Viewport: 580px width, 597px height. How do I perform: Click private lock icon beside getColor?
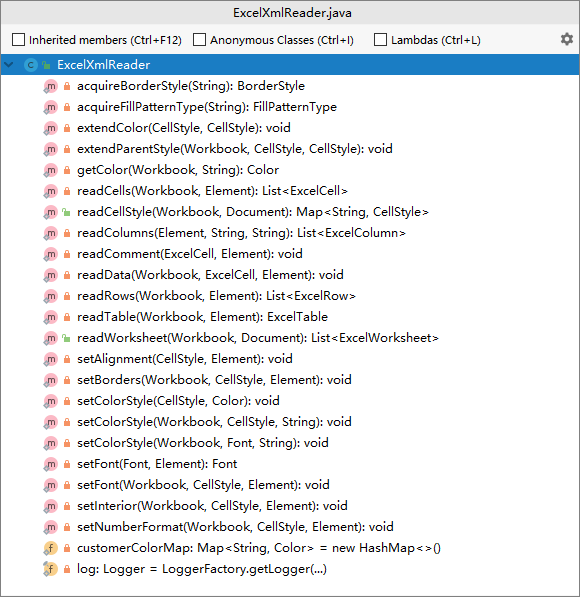(67, 170)
